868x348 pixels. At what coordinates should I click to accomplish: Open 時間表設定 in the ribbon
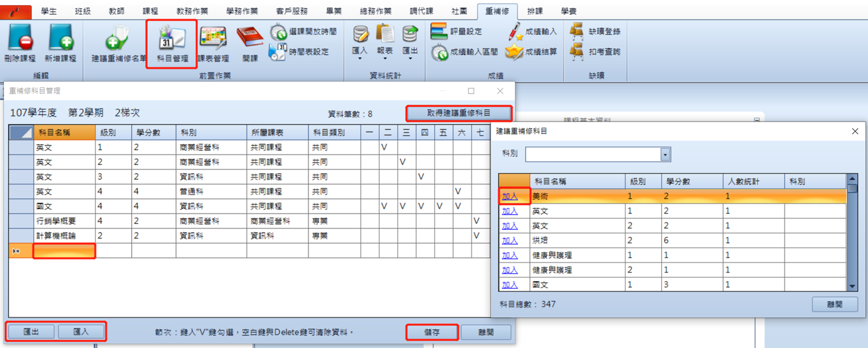point(300,52)
